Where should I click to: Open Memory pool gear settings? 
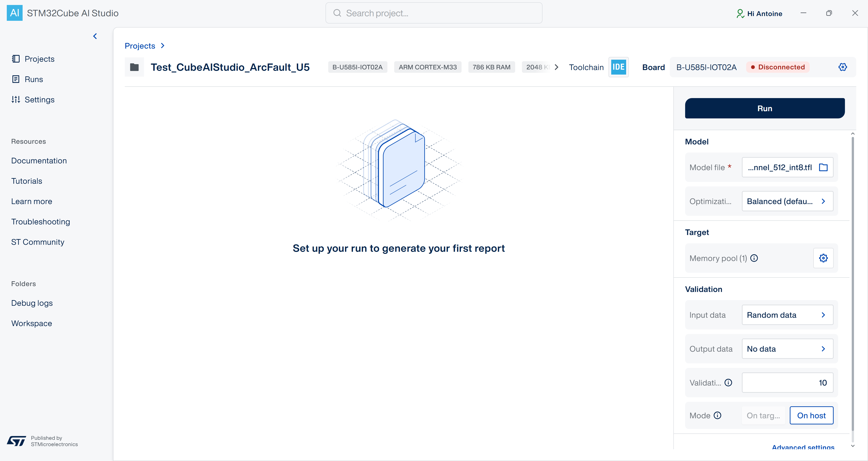823,258
